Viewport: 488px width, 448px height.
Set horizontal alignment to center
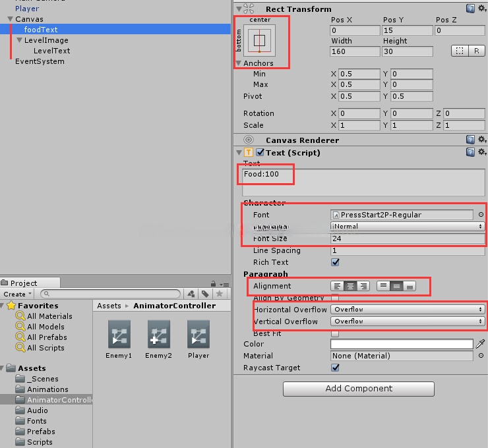click(x=350, y=286)
